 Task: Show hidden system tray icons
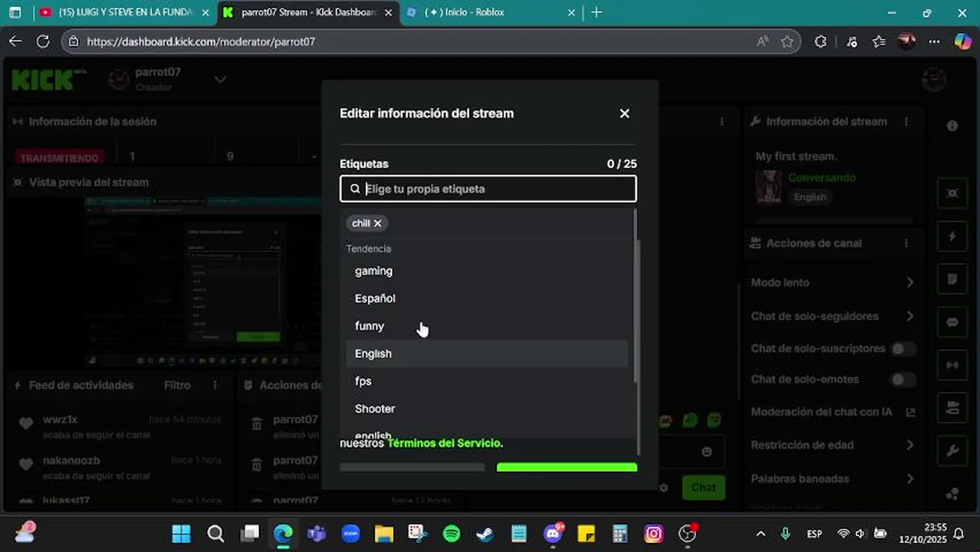click(761, 534)
